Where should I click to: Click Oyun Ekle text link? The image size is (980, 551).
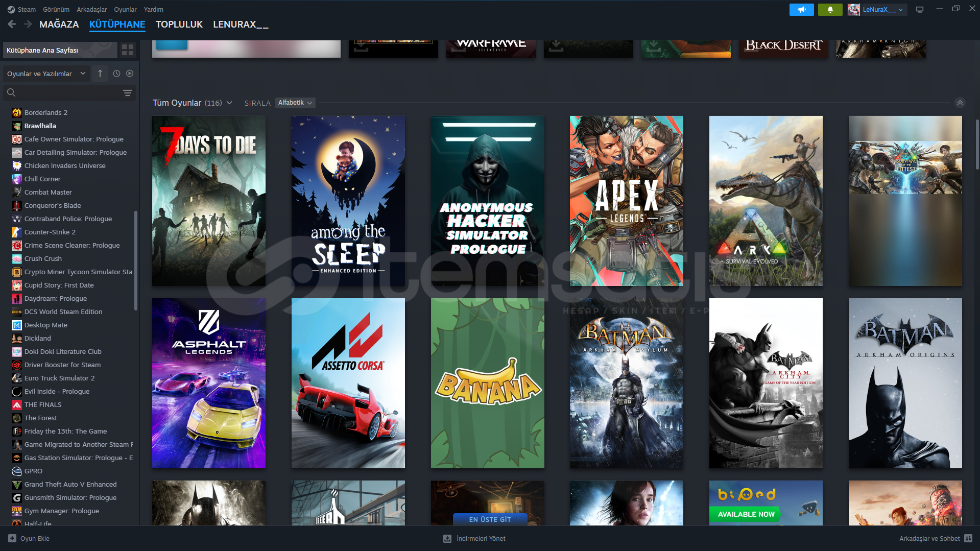[35, 538]
